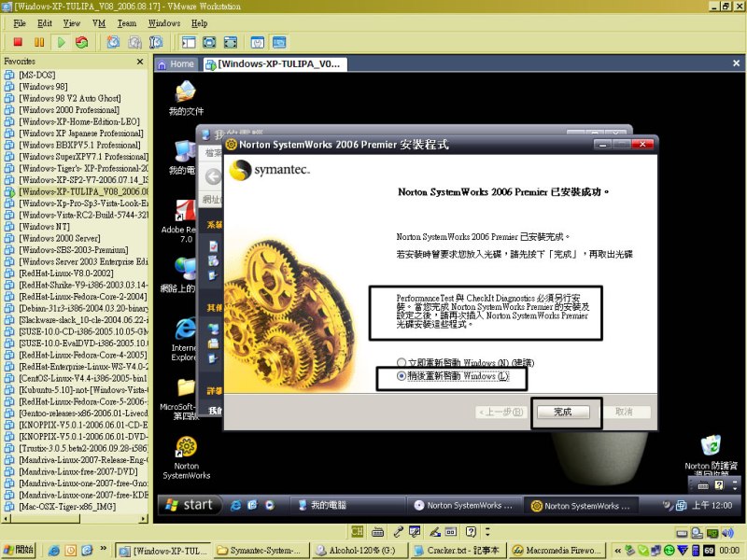Expand hidden host tray icons chevron
Image resolution: width=747 pixels, height=560 pixels.
[x=617, y=551]
